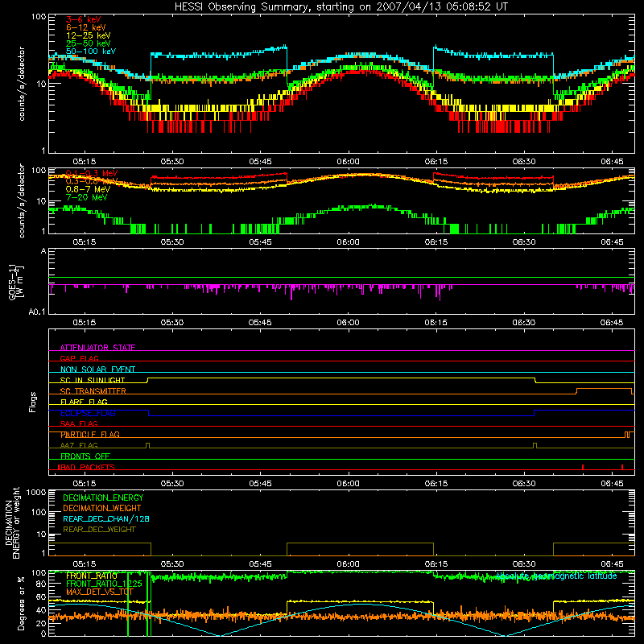Click the 40 tick on the Degrees panel
Screen dimensions: 644x644
[x=41, y=610]
